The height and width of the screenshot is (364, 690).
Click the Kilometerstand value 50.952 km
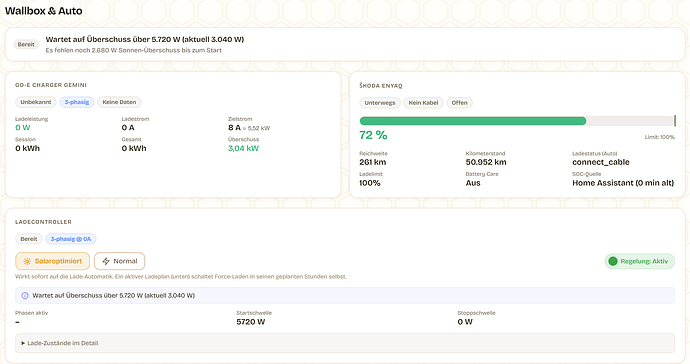click(486, 162)
